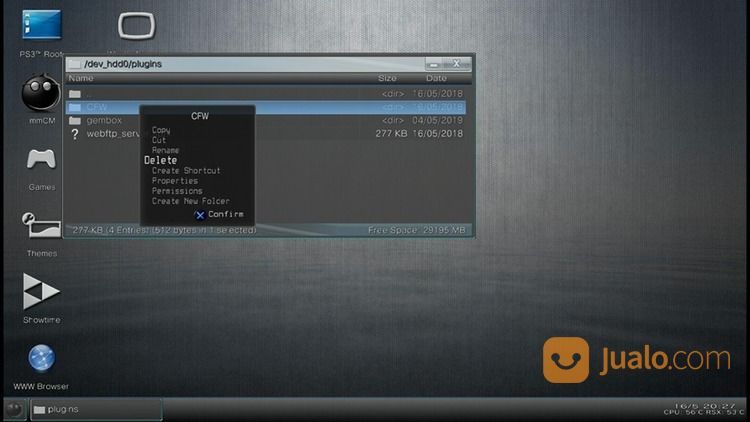Viewport: 750px width, 422px height.
Task: Sort files by the Date column header
Action: tap(436, 78)
